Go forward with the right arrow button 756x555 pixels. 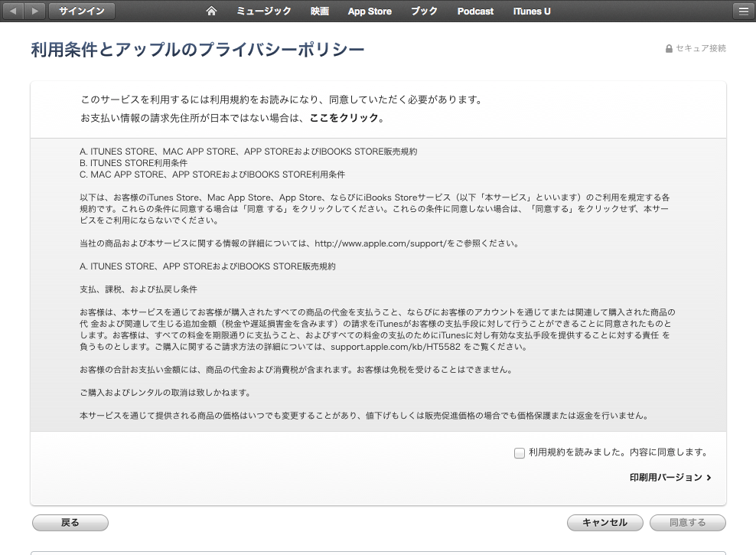pos(34,11)
